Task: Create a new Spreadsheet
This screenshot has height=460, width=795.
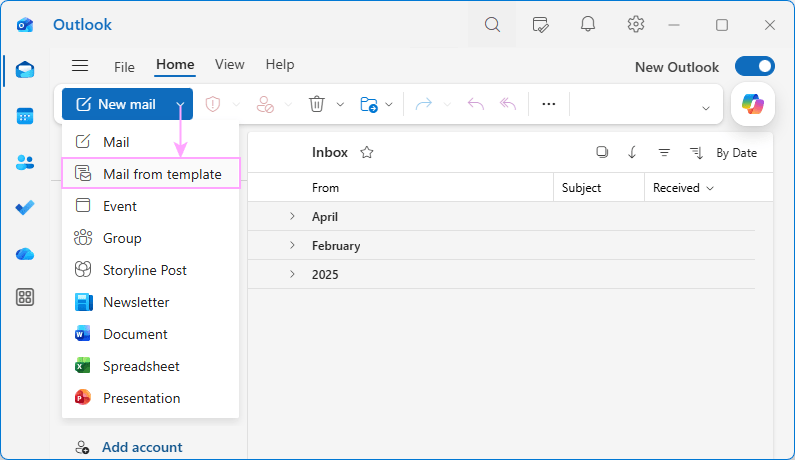Action: [x=150, y=366]
